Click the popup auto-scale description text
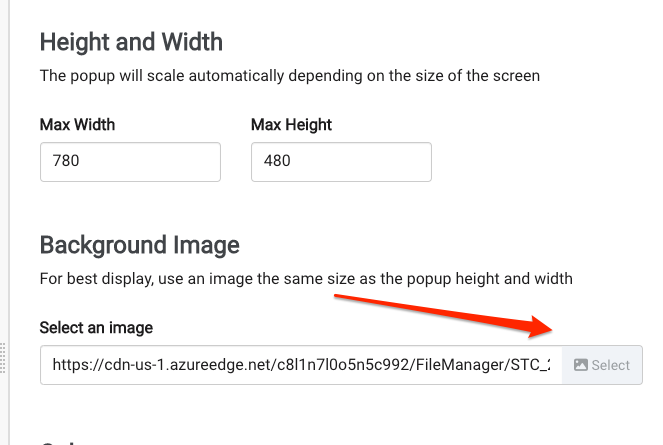The height and width of the screenshot is (445, 663). click(290, 76)
